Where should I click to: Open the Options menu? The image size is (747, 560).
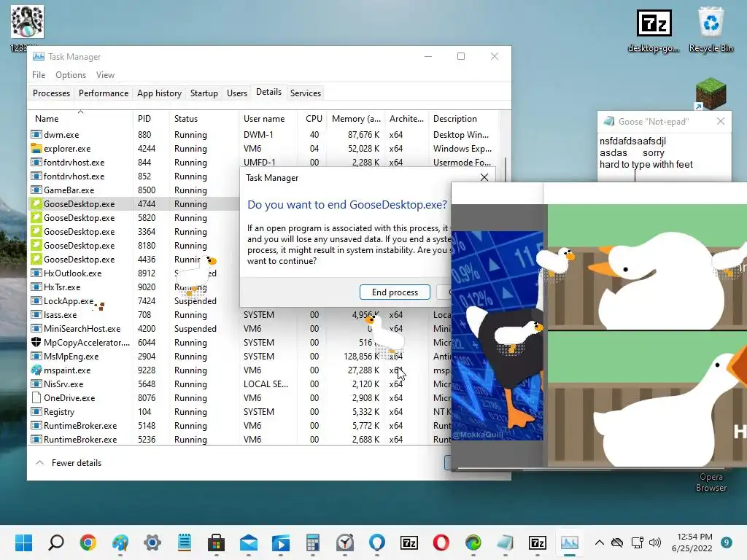tap(71, 75)
